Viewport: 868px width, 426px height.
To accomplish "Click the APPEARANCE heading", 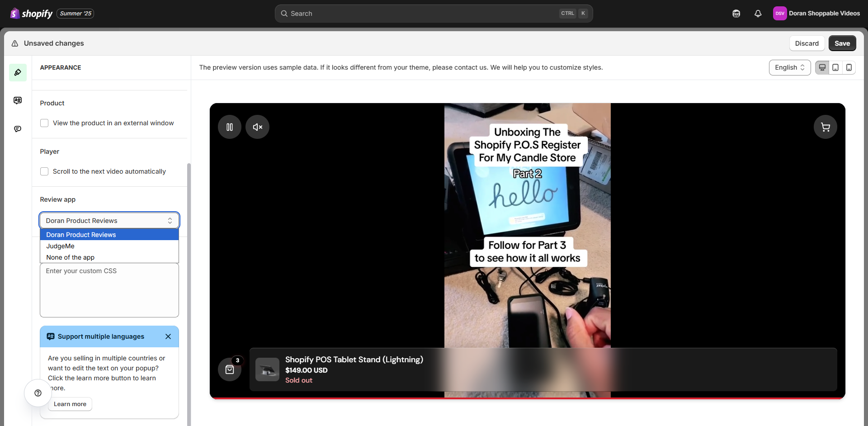I will pos(61,67).
